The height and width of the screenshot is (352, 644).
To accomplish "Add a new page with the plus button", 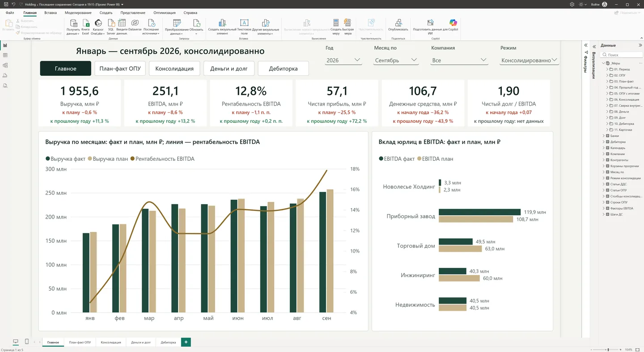I will tap(186, 342).
